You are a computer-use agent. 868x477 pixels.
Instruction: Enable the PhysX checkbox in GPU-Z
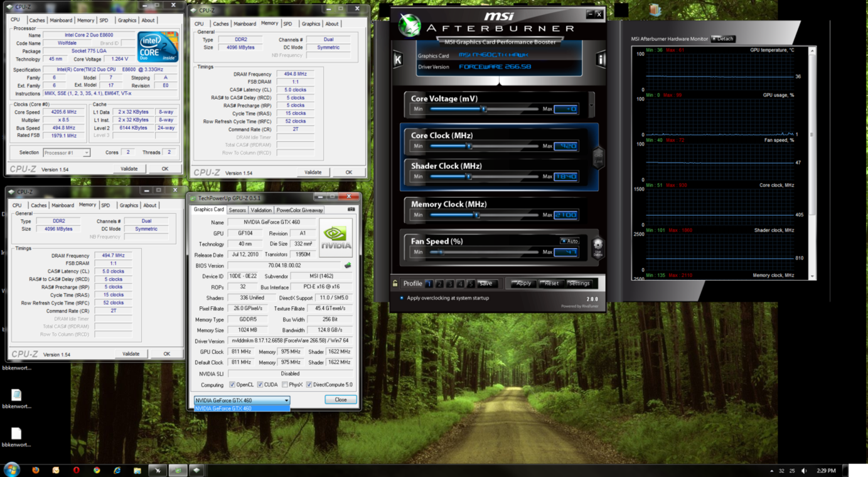(285, 385)
